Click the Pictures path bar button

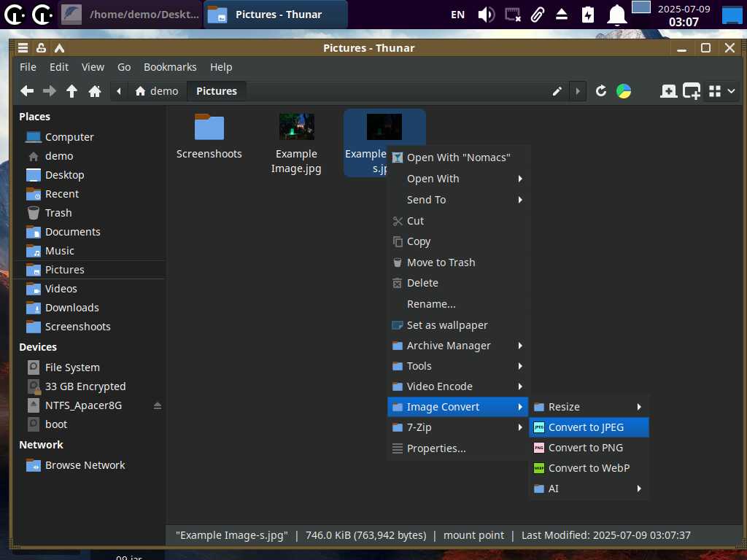pos(217,91)
